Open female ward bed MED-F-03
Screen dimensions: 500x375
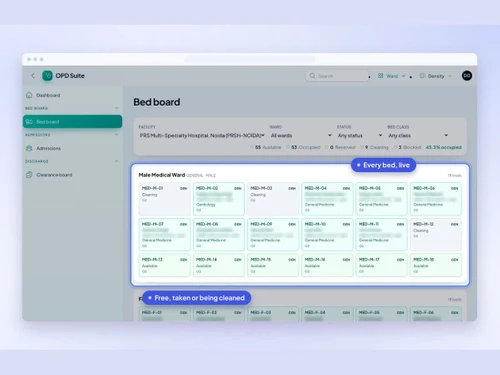point(273,314)
